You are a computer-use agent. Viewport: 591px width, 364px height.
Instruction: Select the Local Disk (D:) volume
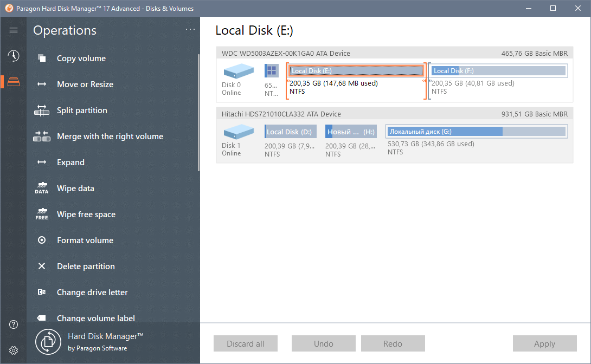290,132
